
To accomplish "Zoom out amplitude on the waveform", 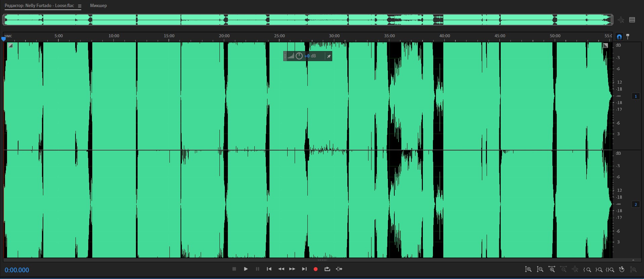I will [540, 269].
